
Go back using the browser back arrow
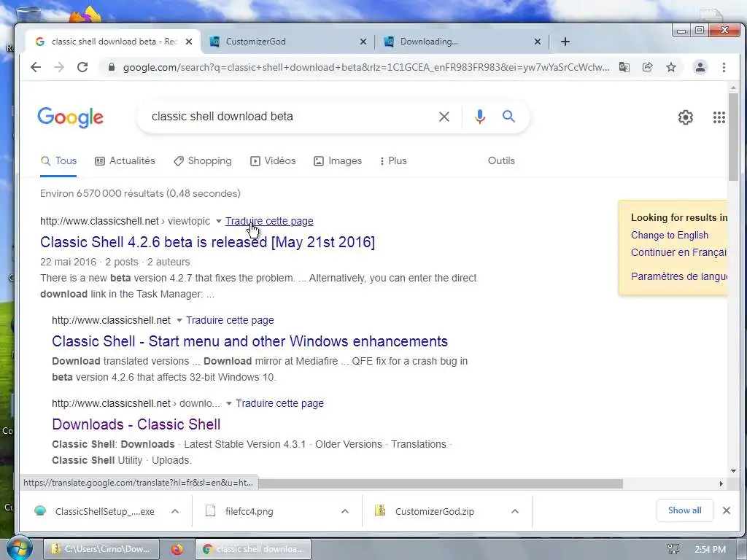click(x=36, y=67)
